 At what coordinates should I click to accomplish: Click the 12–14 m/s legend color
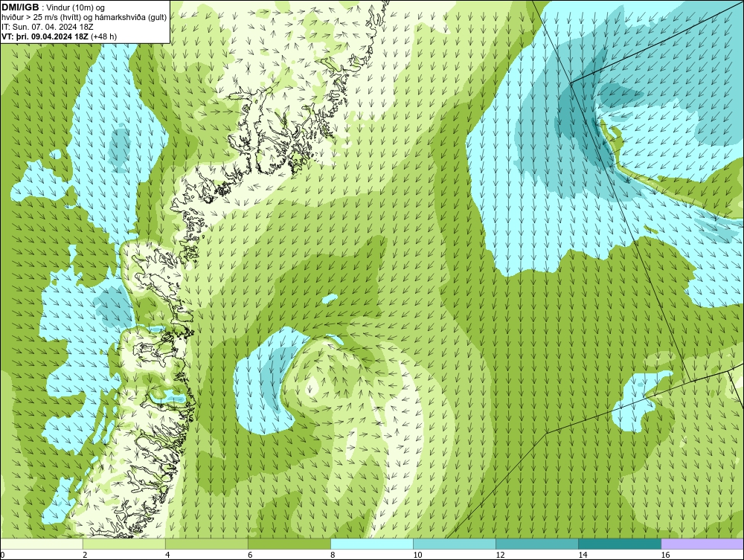coord(537,544)
